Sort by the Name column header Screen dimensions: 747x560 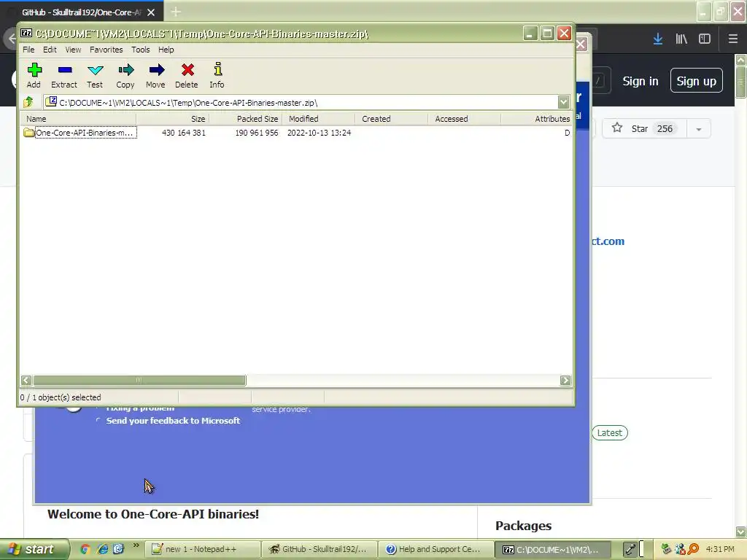(79, 119)
